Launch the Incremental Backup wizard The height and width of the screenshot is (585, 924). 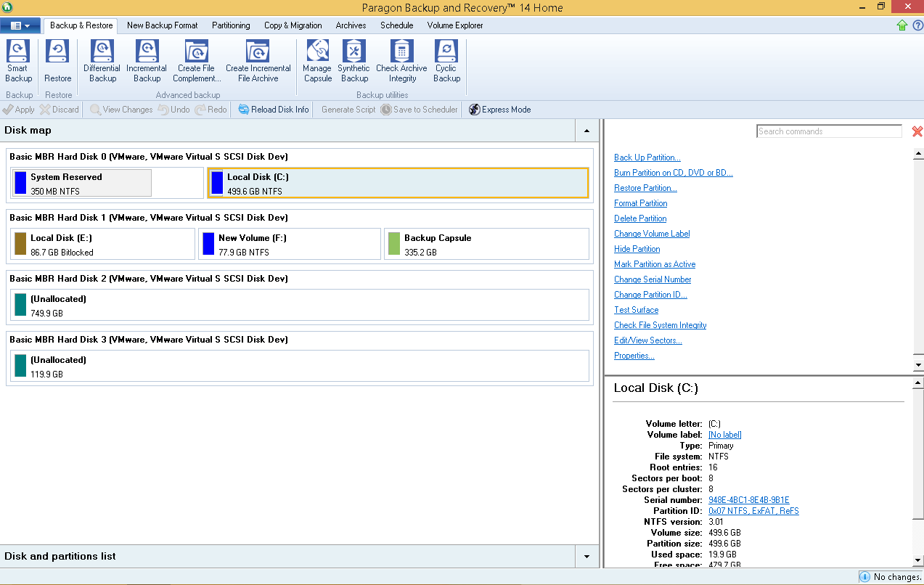click(x=147, y=61)
